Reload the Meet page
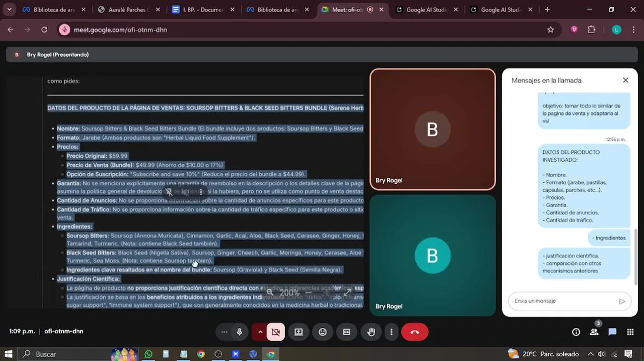The width and height of the screenshot is (644, 361). point(44,30)
